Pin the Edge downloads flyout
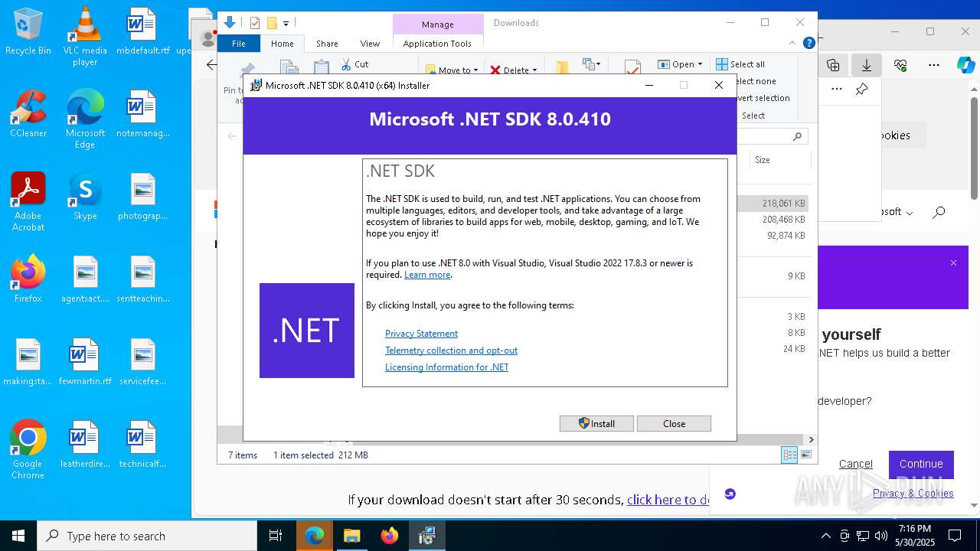This screenshot has height=551, width=980. 861,90
